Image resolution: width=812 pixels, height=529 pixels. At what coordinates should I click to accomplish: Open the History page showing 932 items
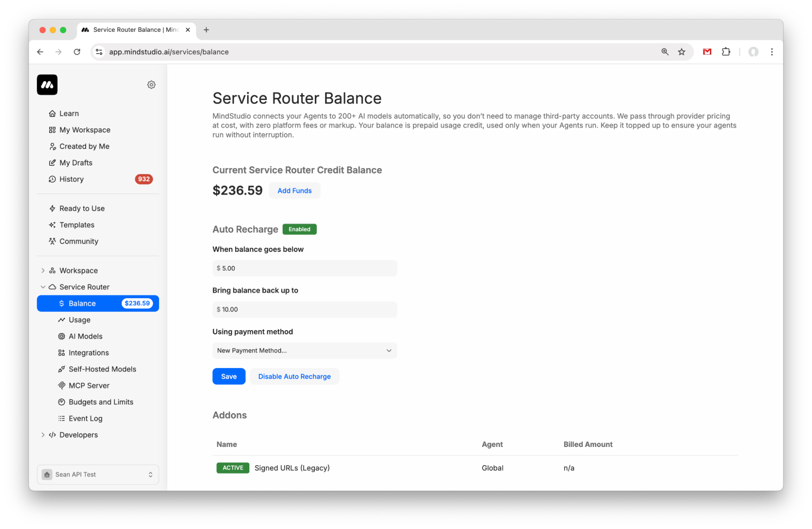tap(71, 179)
